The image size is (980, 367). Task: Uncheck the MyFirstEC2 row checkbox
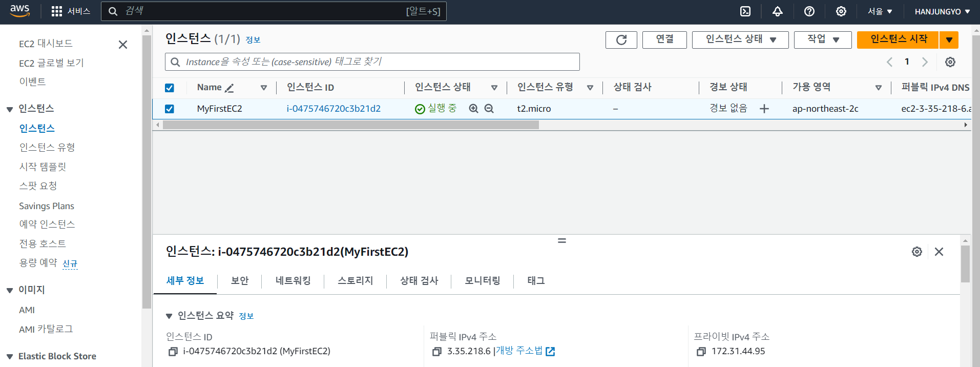[x=170, y=109]
